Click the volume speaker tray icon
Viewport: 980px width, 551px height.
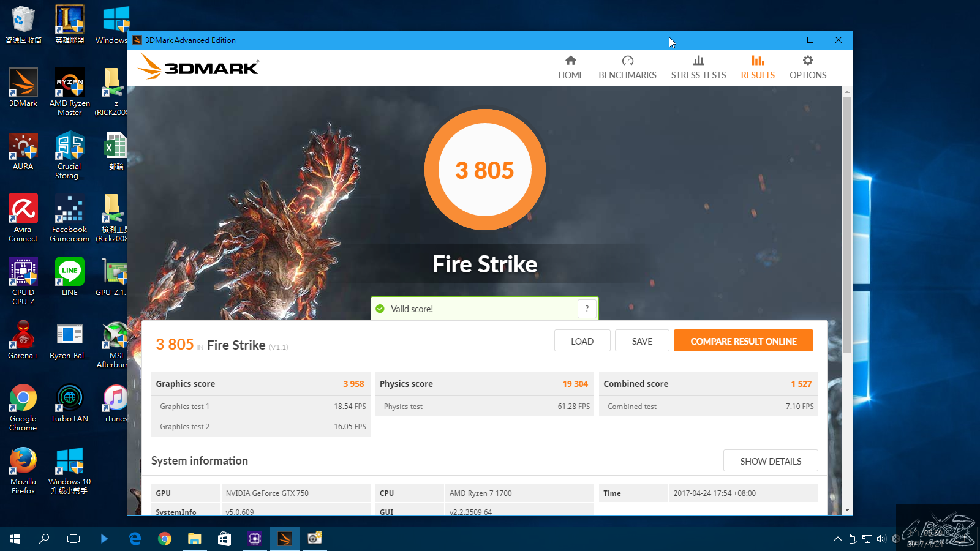pyautogui.click(x=881, y=539)
